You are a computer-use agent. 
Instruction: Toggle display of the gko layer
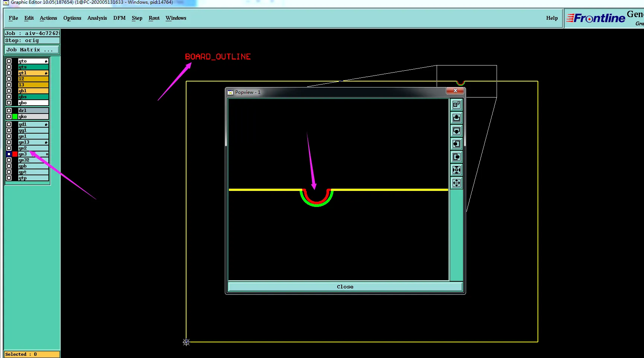[9, 116]
